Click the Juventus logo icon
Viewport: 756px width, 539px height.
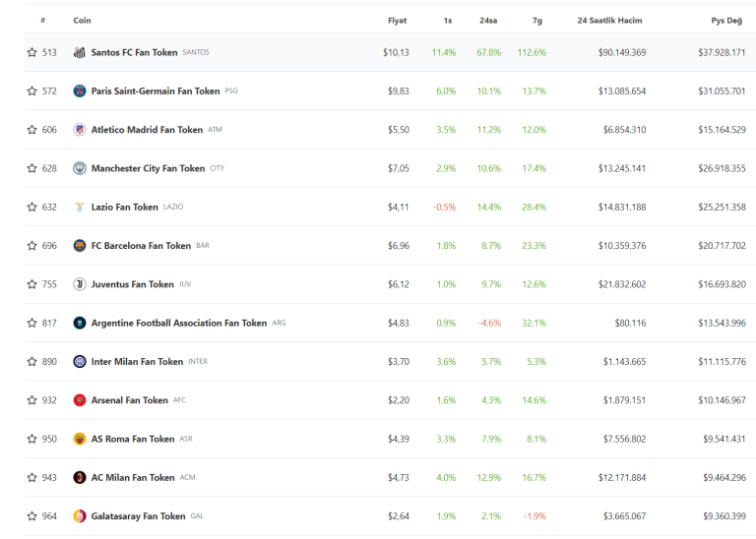pyautogui.click(x=80, y=284)
